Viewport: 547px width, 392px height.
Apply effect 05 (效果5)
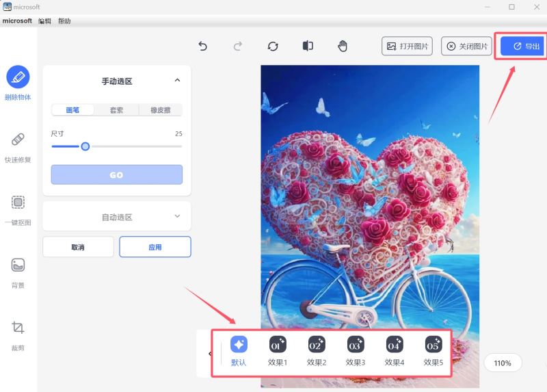tap(433, 351)
